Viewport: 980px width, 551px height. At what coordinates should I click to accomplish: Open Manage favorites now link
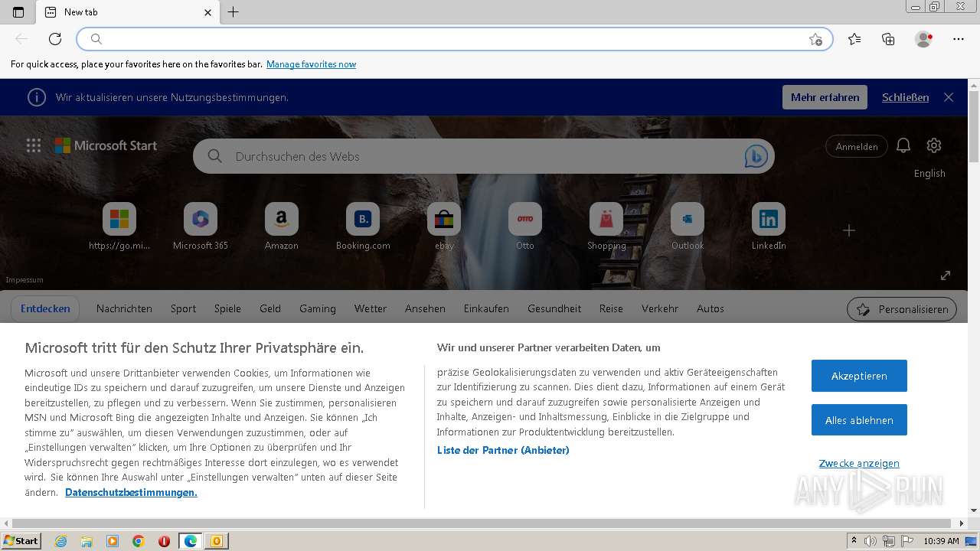(311, 64)
